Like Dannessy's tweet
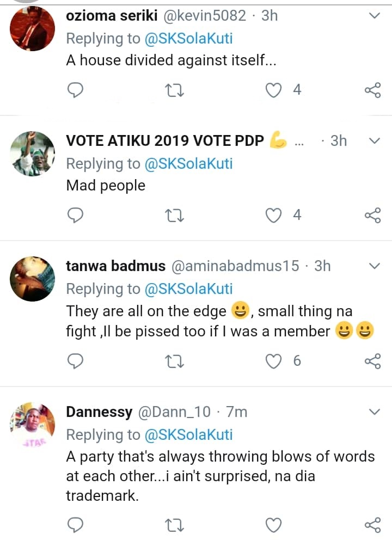Viewport: 392px width, 540px height. tap(273, 525)
